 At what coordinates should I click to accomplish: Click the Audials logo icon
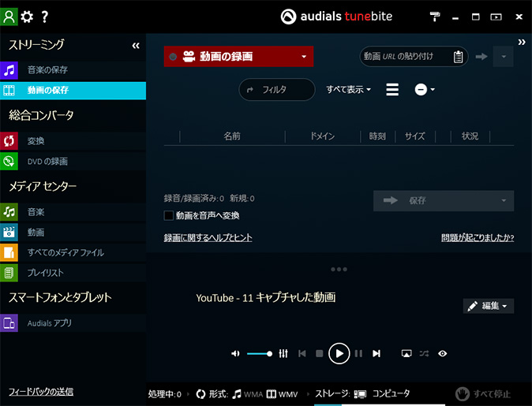click(288, 17)
